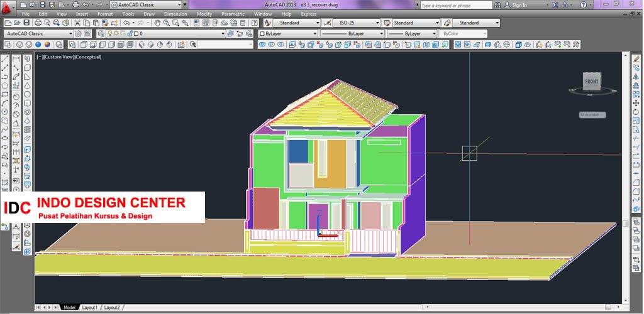Click the Text Style icon
The height and width of the screenshot is (314, 644).
coord(268,23)
